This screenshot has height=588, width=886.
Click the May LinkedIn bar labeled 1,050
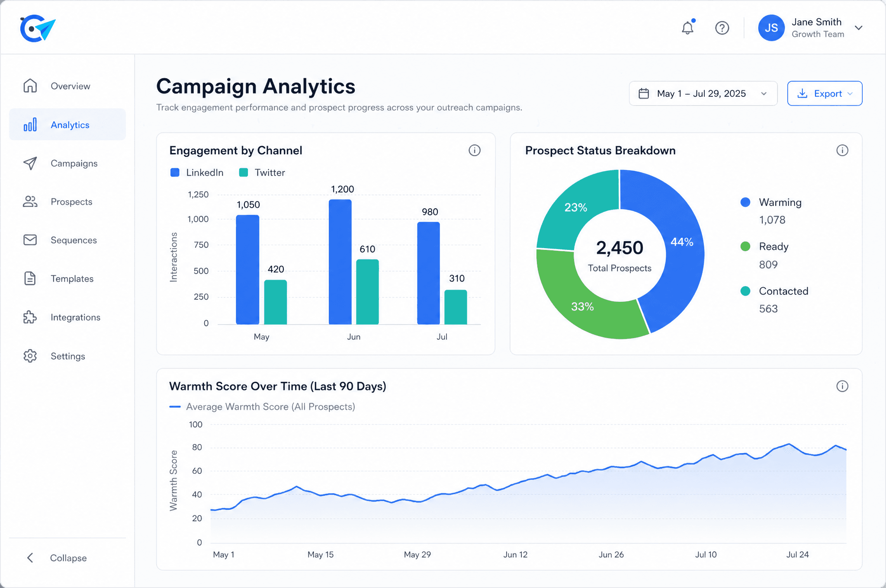click(x=247, y=269)
